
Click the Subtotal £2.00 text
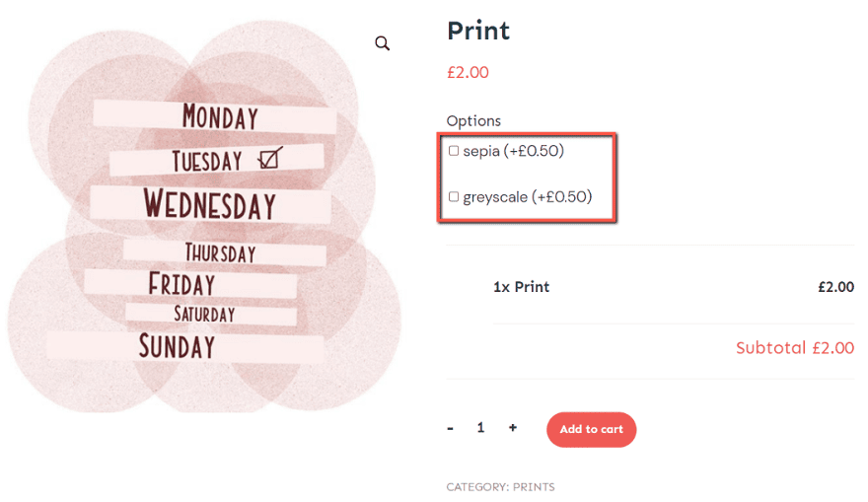click(x=794, y=348)
